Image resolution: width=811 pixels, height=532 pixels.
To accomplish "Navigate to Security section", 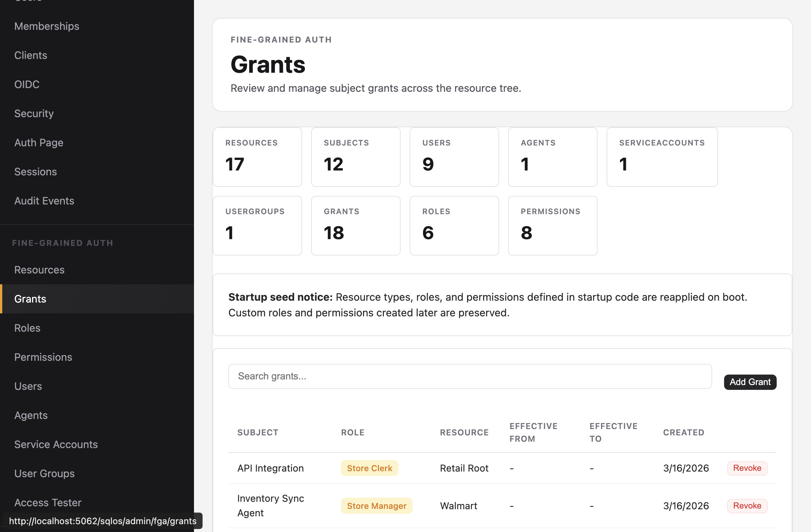I will (x=34, y=113).
